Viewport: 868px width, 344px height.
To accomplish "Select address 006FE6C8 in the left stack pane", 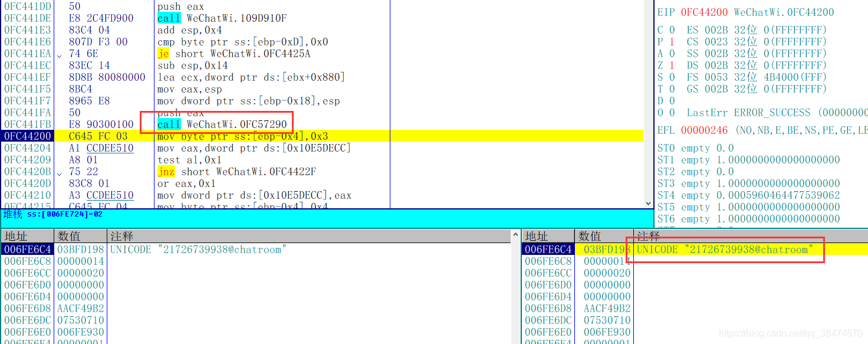I will click(28, 261).
